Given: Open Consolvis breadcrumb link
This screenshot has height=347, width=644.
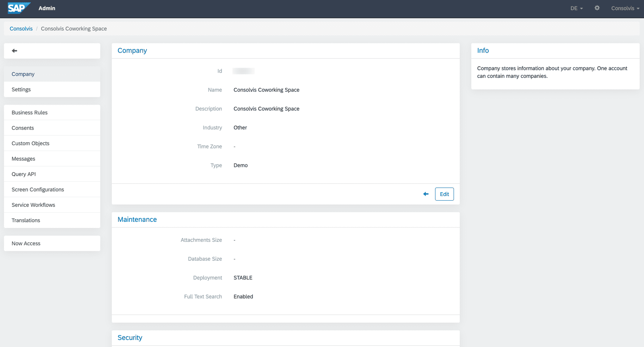Looking at the screenshot, I should click(x=21, y=28).
